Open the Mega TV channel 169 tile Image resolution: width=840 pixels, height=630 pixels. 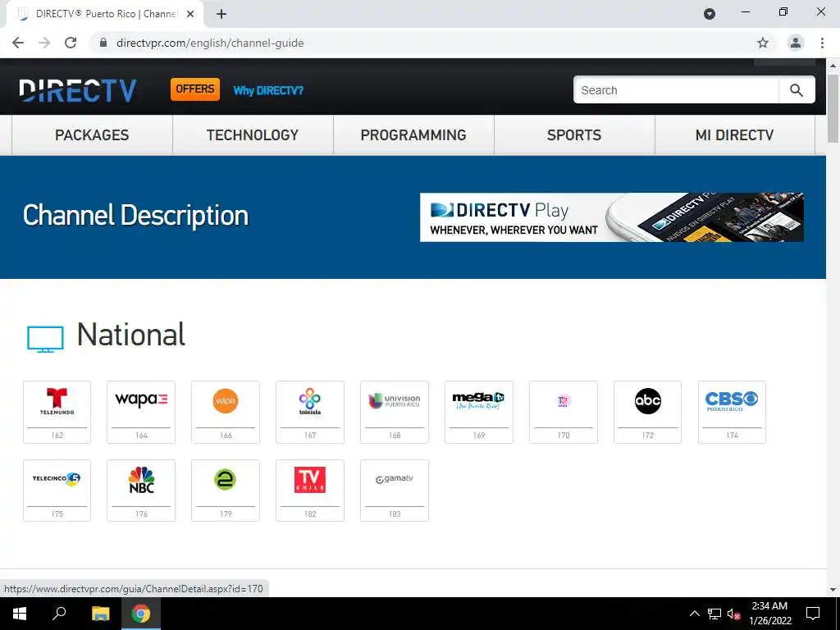pyautogui.click(x=479, y=412)
